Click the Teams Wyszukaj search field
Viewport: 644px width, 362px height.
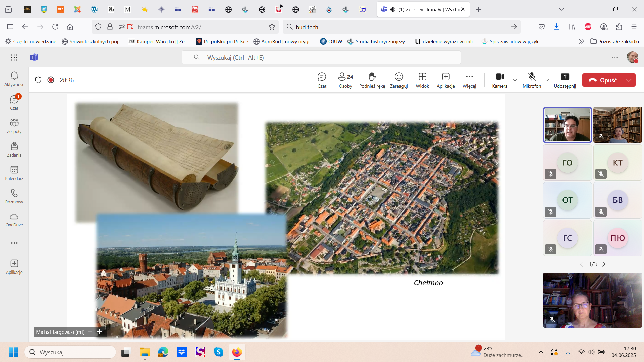321,57
